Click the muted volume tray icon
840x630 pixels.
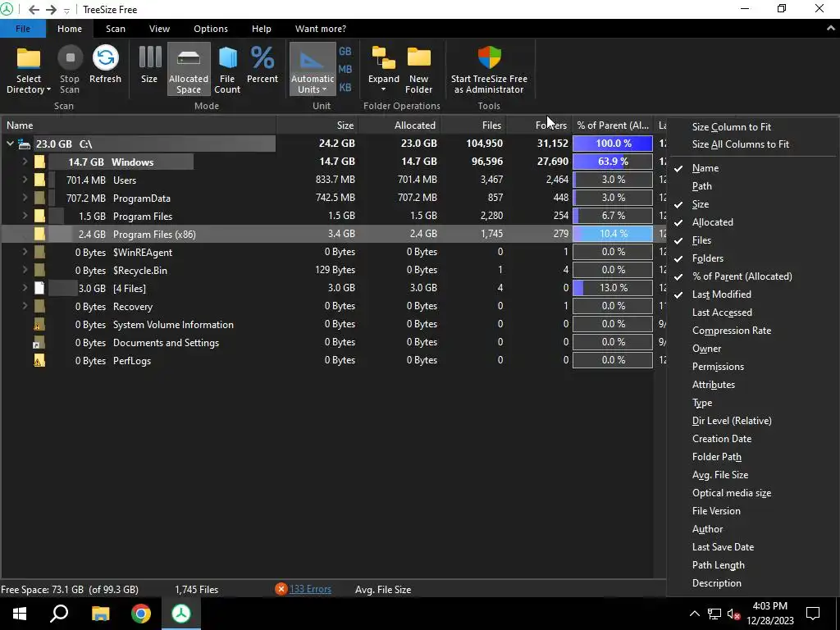click(x=733, y=614)
